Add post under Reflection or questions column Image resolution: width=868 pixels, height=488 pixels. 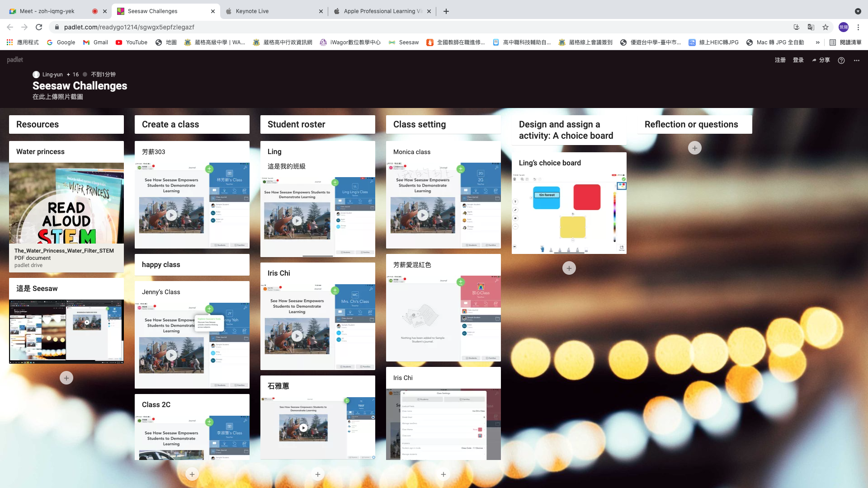pyautogui.click(x=694, y=148)
